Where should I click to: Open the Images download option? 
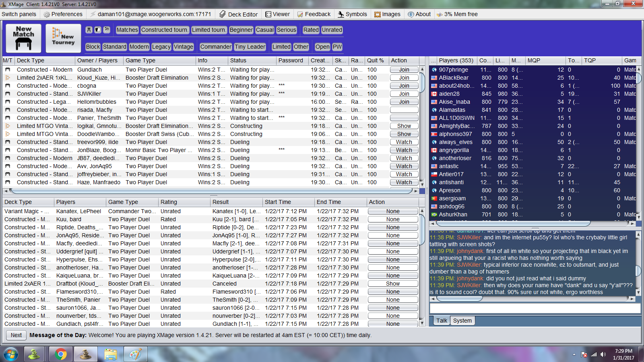[x=387, y=14]
